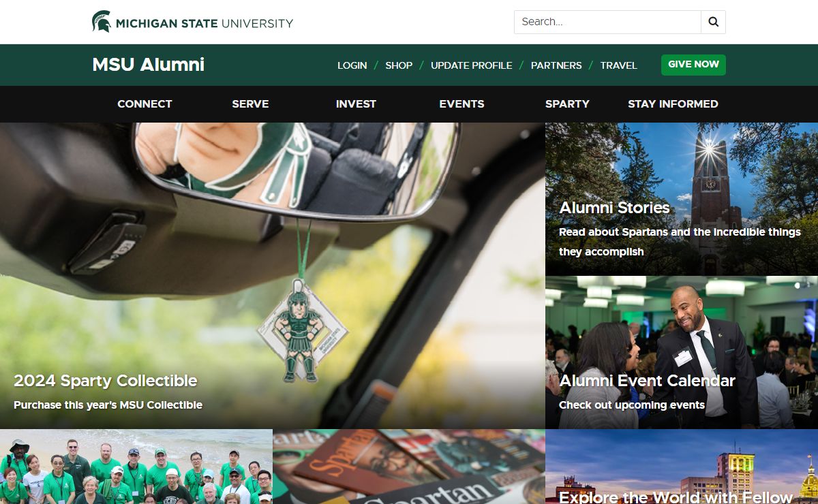The width and height of the screenshot is (818, 504).
Task: Type in the Search input field
Action: (607, 22)
